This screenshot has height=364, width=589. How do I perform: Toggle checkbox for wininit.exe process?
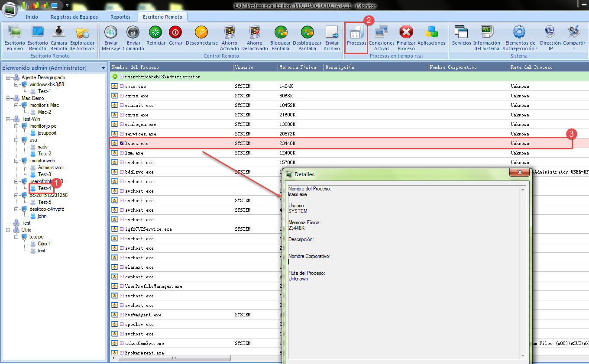click(x=122, y=105)
